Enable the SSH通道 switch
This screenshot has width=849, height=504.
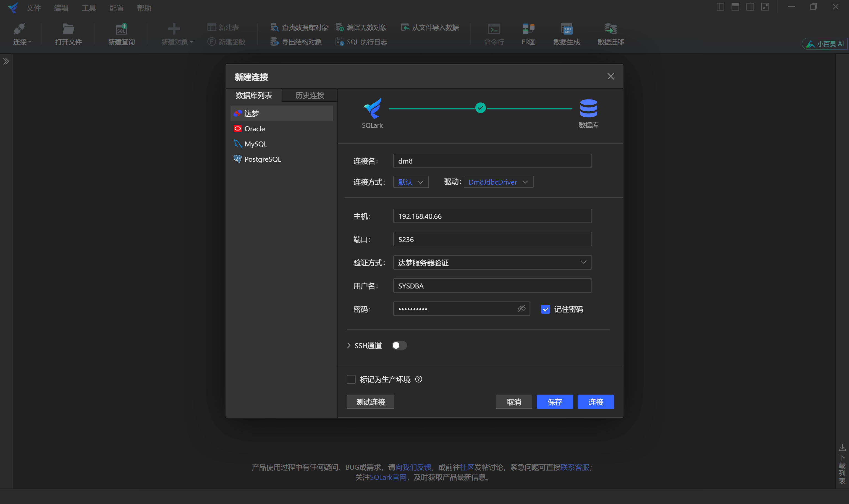[x=399, y=345]
